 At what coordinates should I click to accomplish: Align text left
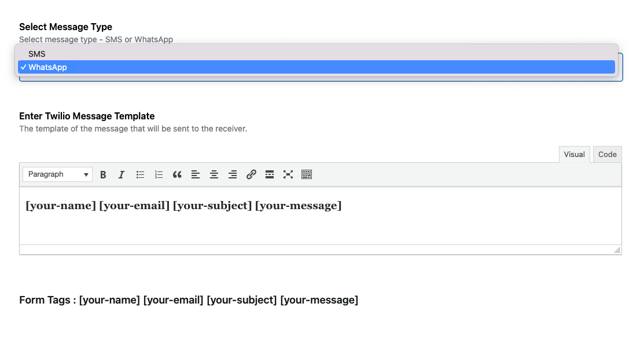196,175
